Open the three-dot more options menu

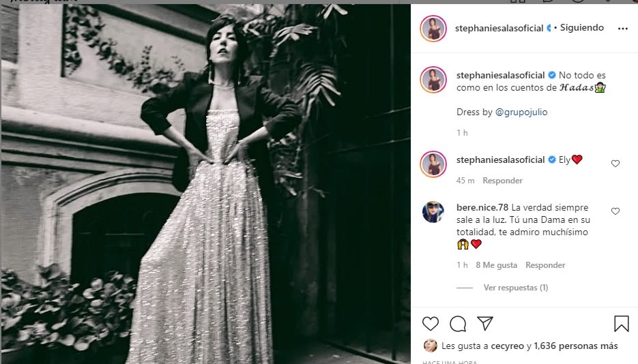tap(622, 29)
